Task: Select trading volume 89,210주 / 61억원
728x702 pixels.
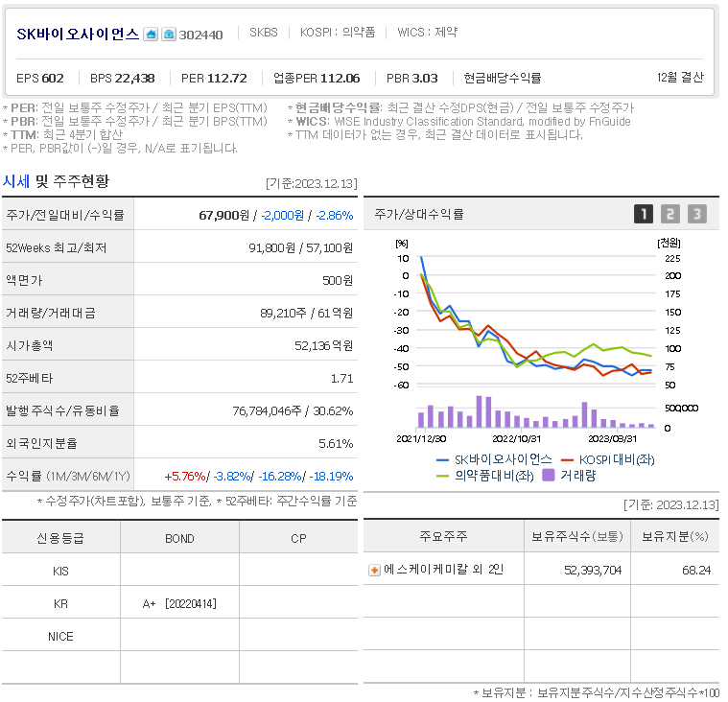Action: [x=306, y=313]
